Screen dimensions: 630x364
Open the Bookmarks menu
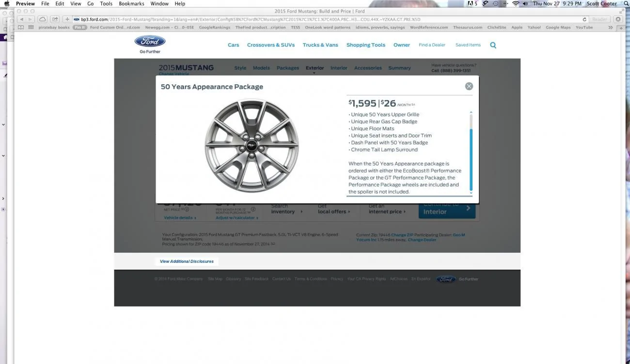(x=132, y=3)
